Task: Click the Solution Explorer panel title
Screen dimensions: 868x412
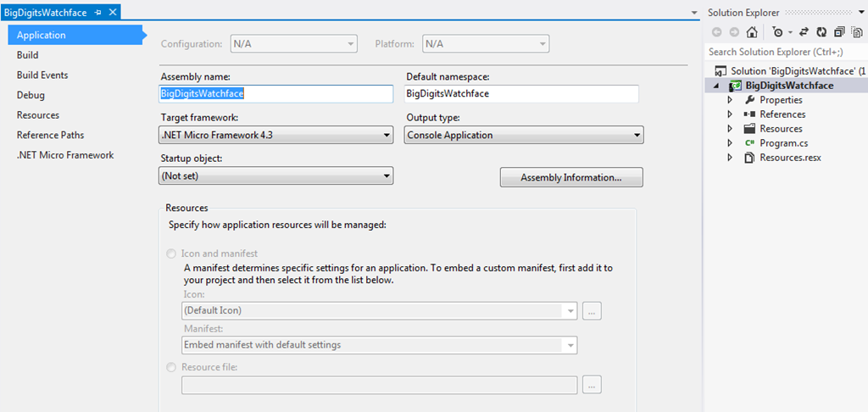Action: pyautogui.click(x=743, y=12)
